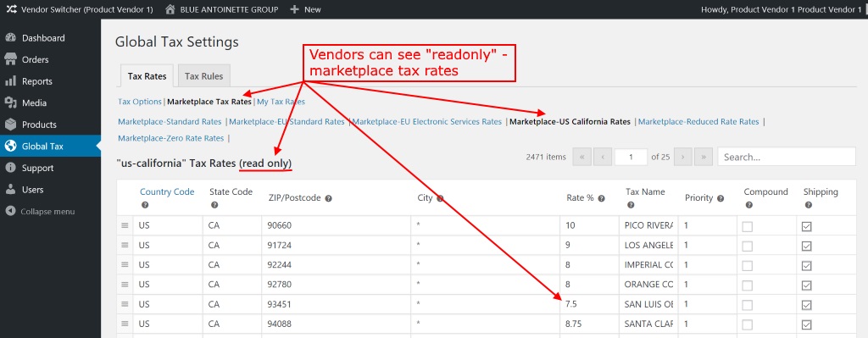Open Marketplace-Standard Rates

pyautogui.click(x=170, y=122)
